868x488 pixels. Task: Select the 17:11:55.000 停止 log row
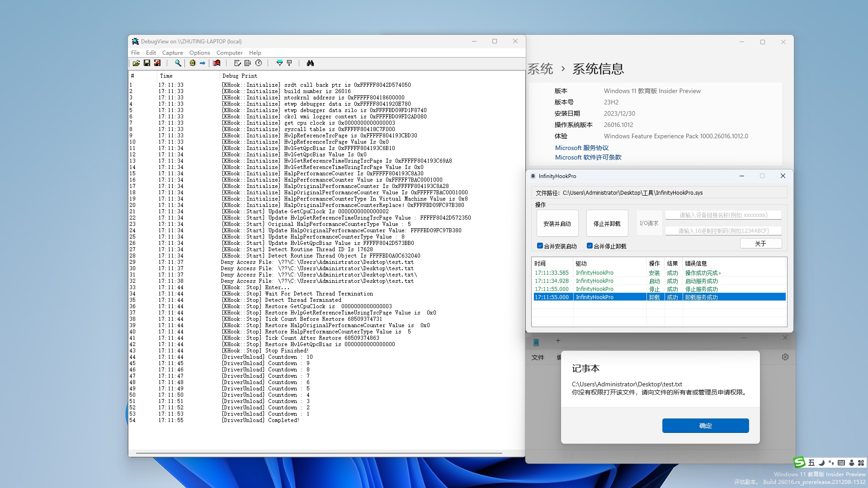(659, 289)
